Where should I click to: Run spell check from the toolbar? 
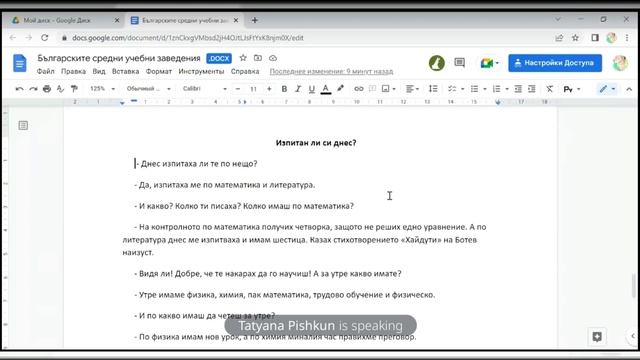(60, 89)
